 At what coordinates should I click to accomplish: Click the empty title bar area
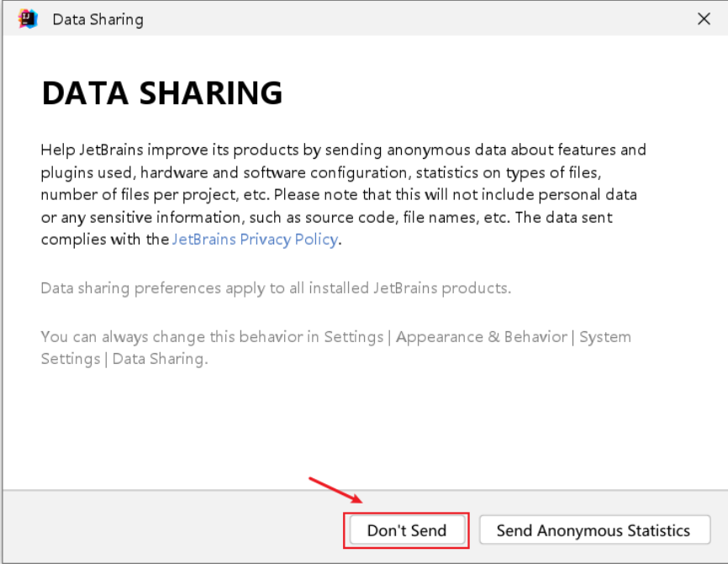[418, 19]
